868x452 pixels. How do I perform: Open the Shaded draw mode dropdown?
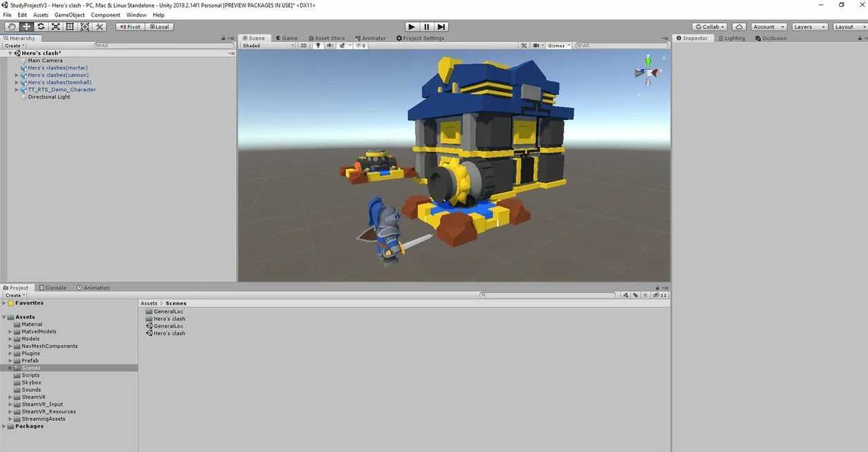click(x=268, y=46)
